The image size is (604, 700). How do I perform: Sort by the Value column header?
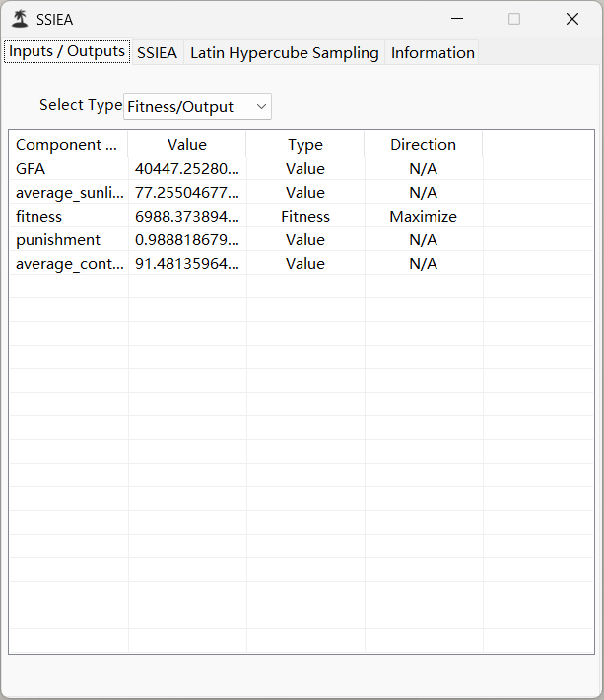pyautogui.click(x=187, y=144)
